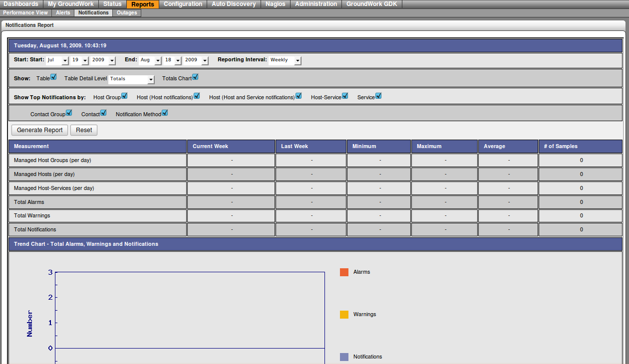The width and height of the screenshot is (629, 364).
Task: Toggle Host (Host notifications) checkbox
Action: coord(197,96)
